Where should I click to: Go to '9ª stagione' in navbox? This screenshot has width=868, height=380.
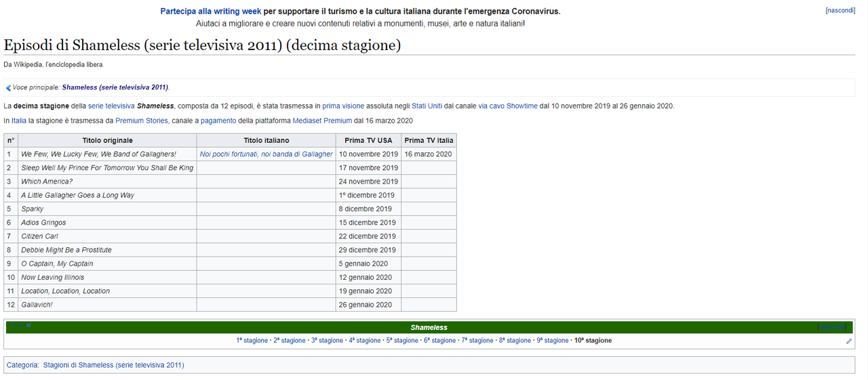(553, 341)
